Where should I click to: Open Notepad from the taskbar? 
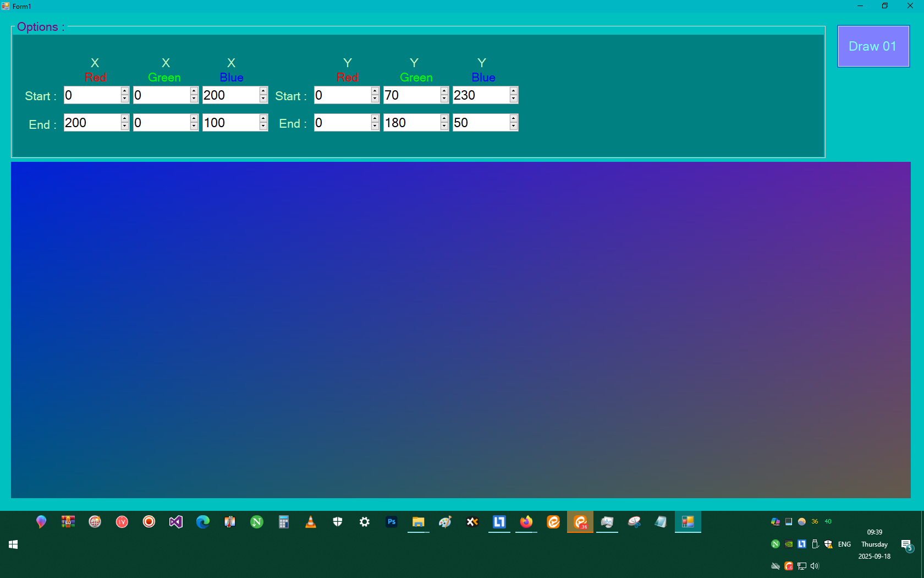[x=661, y=522]
